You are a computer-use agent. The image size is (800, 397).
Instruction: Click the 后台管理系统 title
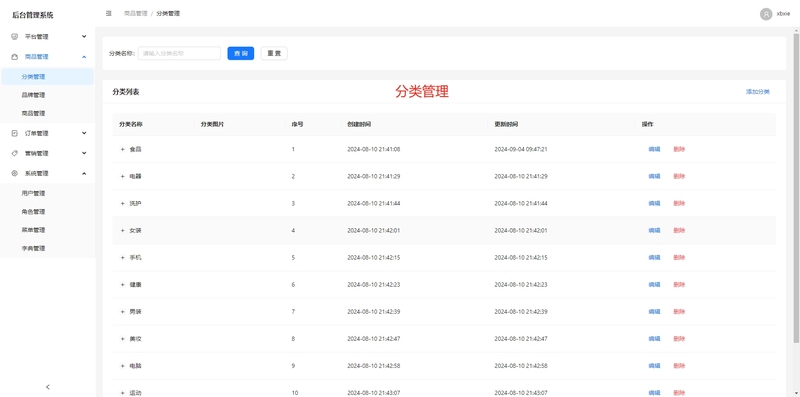33,15
